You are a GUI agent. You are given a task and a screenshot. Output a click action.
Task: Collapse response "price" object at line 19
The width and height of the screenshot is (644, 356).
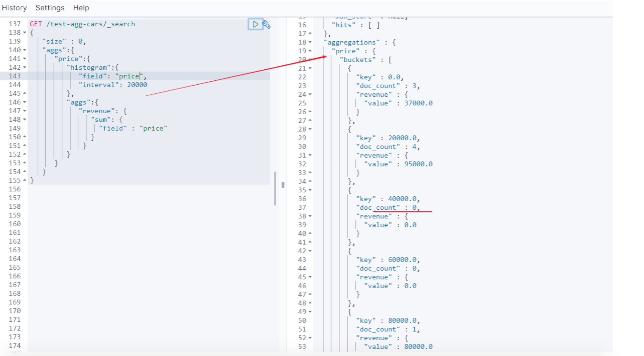click(310, 51)
